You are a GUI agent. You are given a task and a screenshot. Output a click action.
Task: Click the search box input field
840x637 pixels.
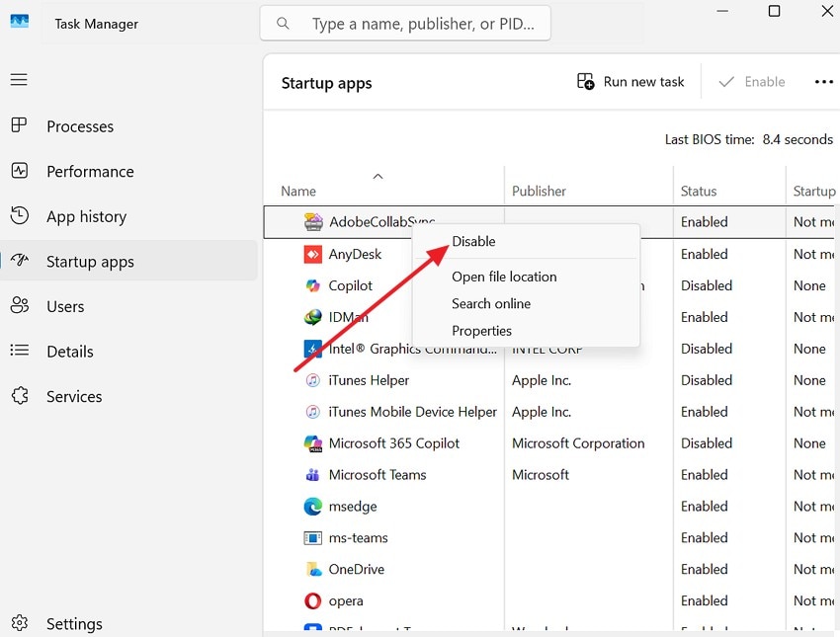click(415, 24)
